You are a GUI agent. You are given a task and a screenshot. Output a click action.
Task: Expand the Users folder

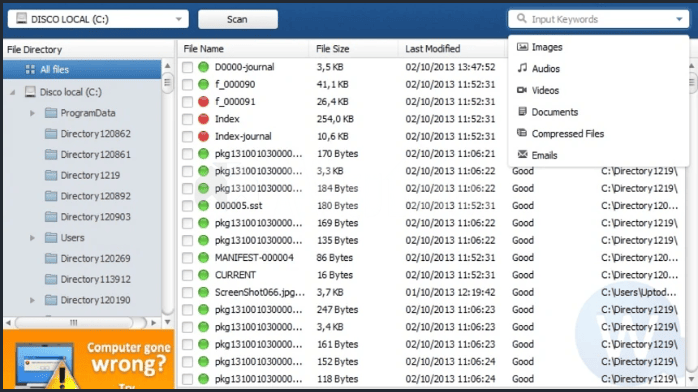[x=32, y=238]
